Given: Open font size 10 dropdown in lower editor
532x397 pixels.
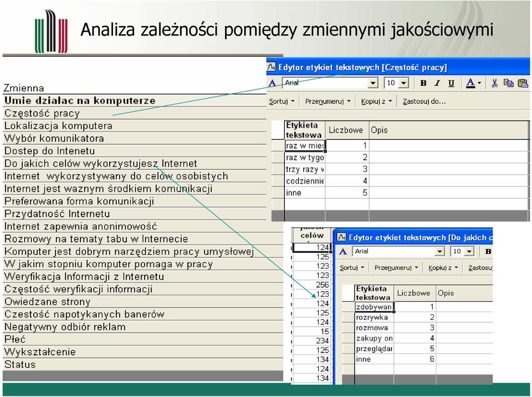Looking at the screenshot, I should 469,251.
